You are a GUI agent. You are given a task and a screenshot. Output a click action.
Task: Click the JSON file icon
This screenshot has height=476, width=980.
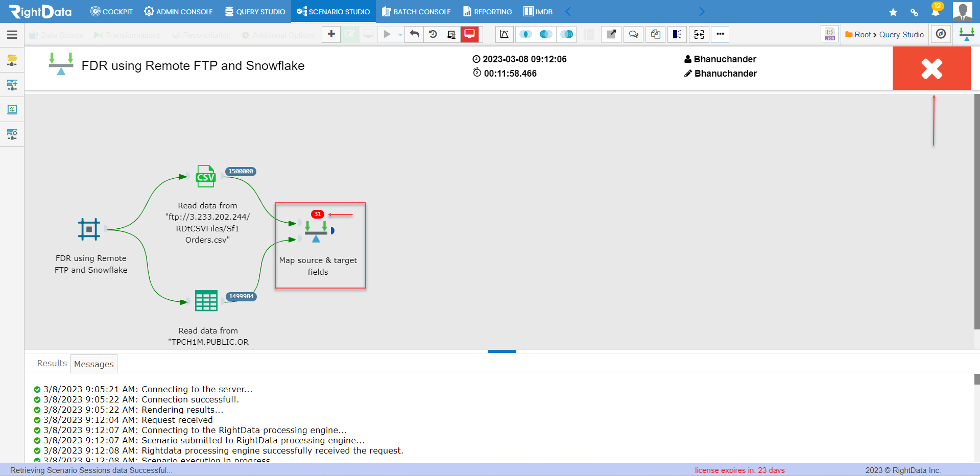click(830, 34)
